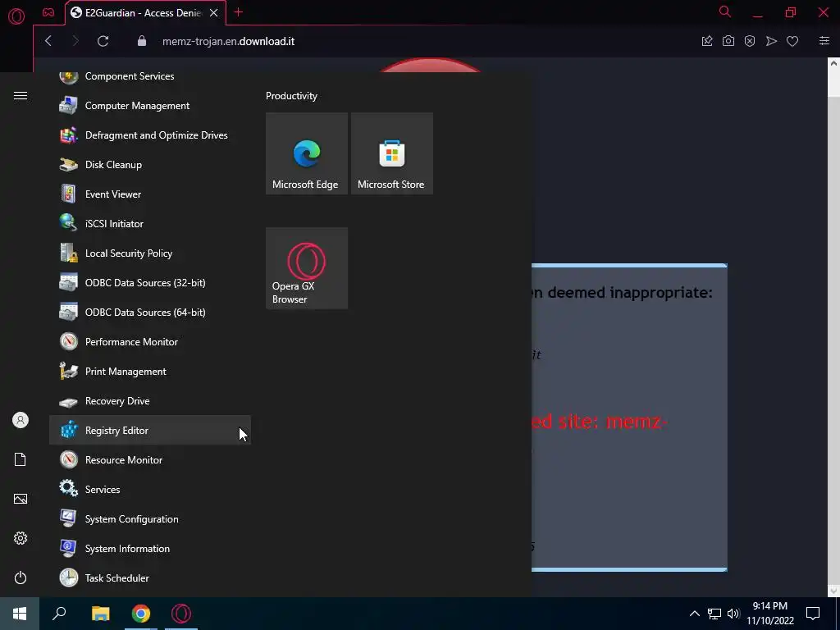
Task: Open Print Management
Action: pyautogui.click(x=150, y=371)
